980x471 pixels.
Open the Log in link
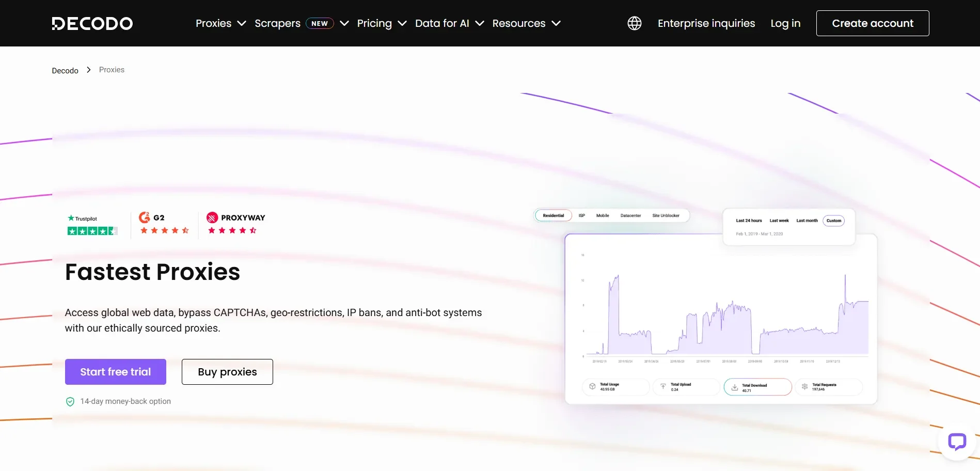pos(785,23)
